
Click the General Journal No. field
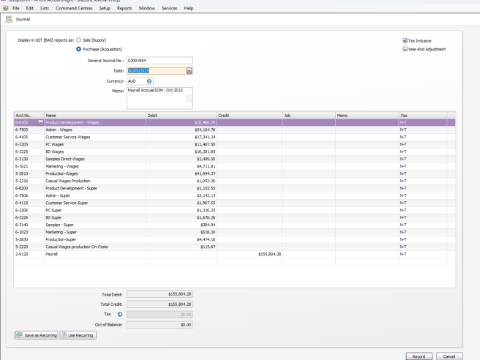(159, 60)
